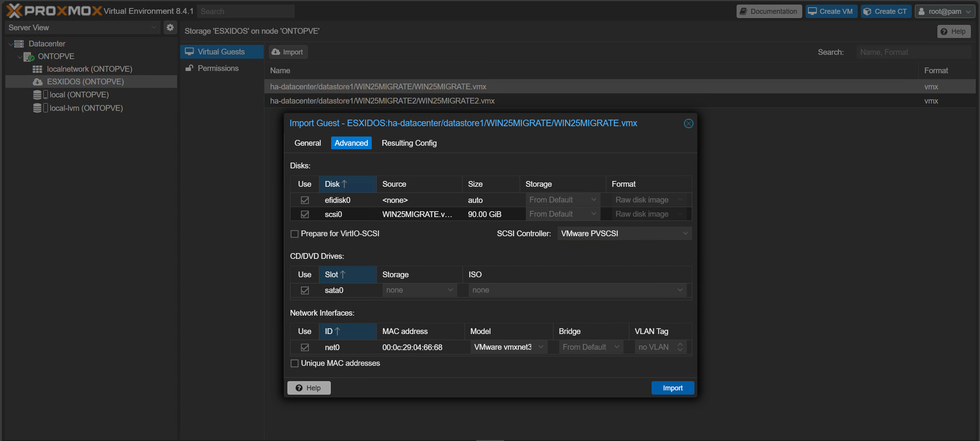The width and height of the screenshot is (980, 441).
Task: Open the Resulting Config tab
Action: click(409, 143)
